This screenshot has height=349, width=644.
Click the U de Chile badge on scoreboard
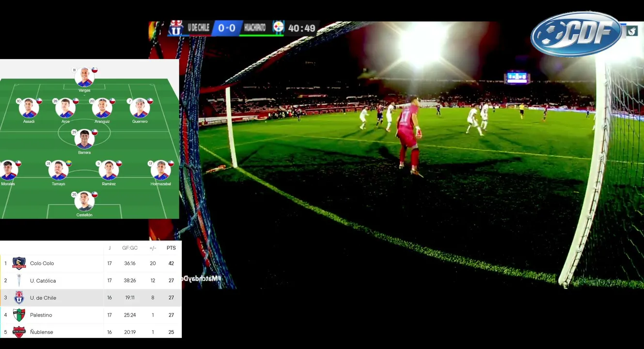pyautogui.click(x=176, y=28)
